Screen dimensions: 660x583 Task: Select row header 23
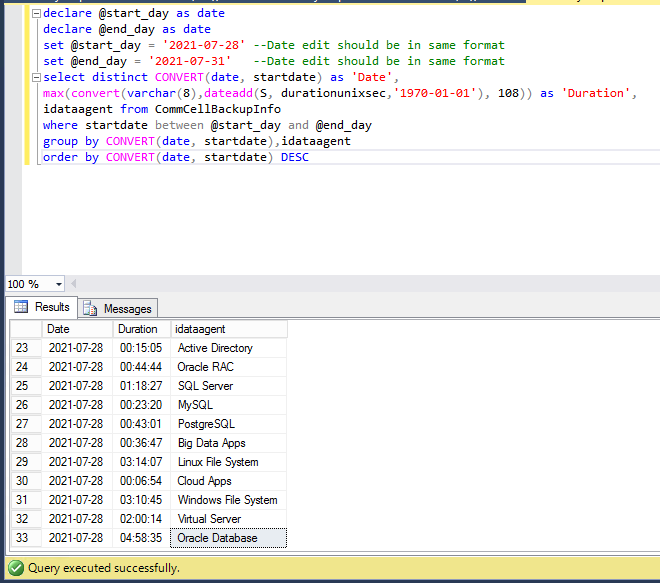26,348
